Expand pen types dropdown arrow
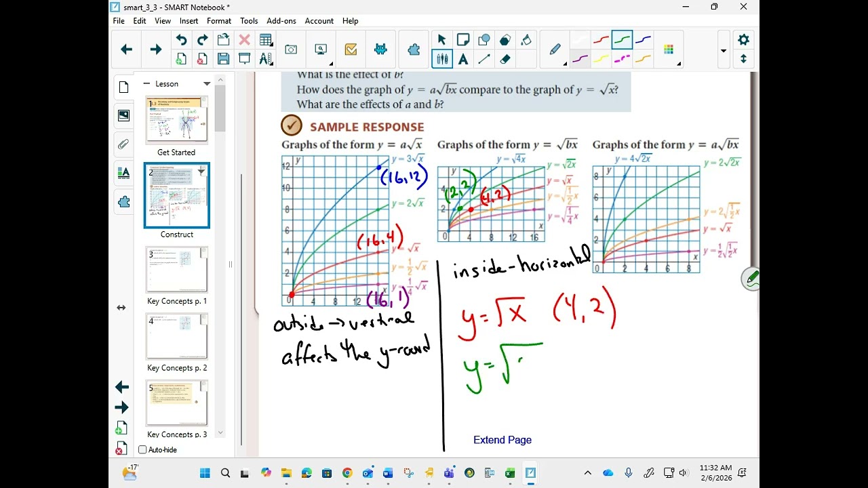Screen dimensions: 868x488 coord(564,64)
